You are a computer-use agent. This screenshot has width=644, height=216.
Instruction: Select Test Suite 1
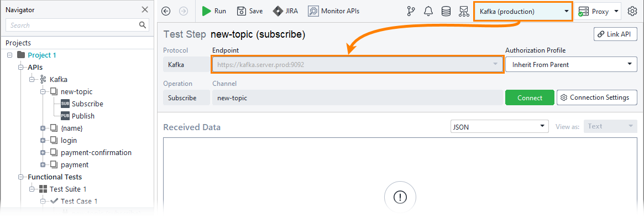point(68,189)
